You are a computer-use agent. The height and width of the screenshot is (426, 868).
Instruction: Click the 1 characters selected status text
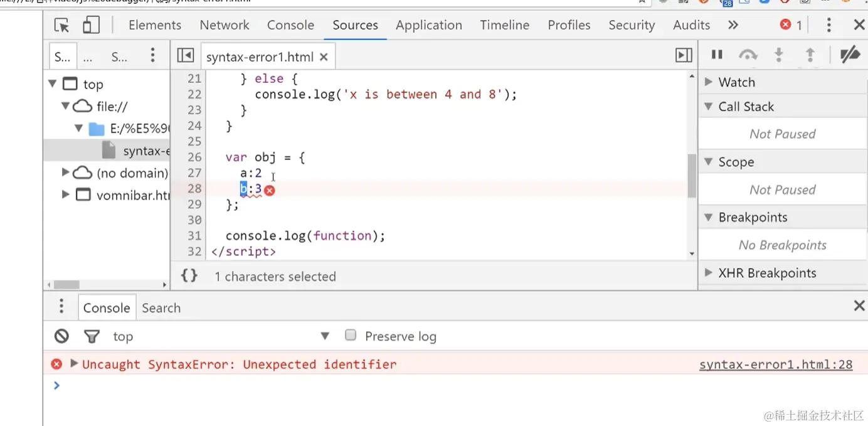coord(275,277)
